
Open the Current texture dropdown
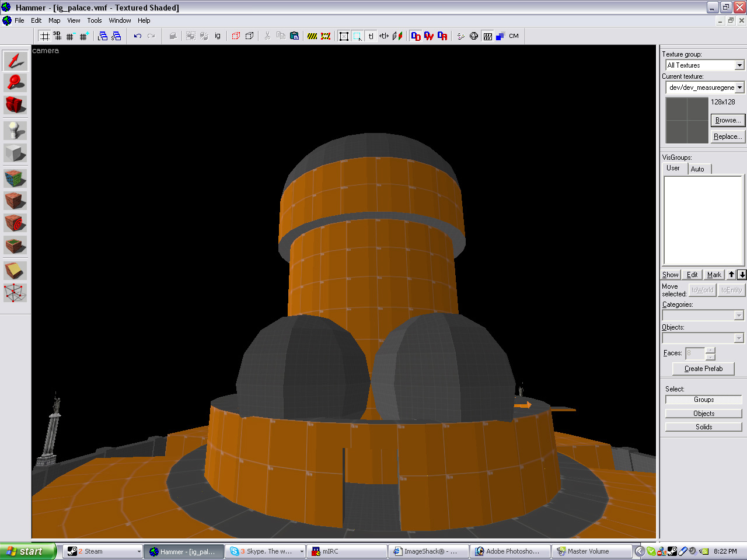[739, 87]
